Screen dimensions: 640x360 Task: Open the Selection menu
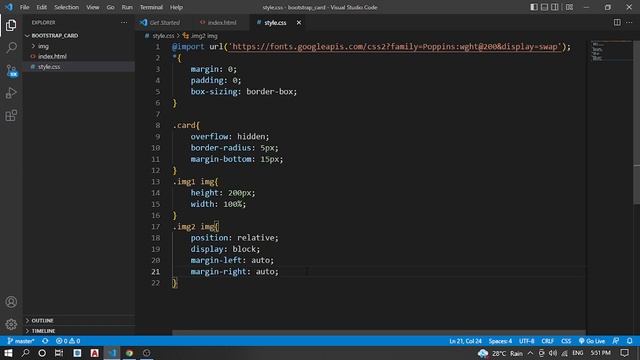tap(66, 7)
